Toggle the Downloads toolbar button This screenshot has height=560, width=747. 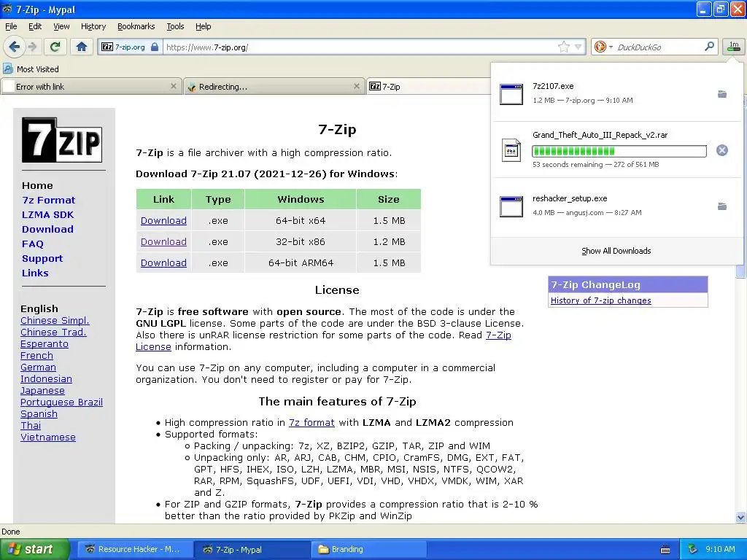(734, 47)
